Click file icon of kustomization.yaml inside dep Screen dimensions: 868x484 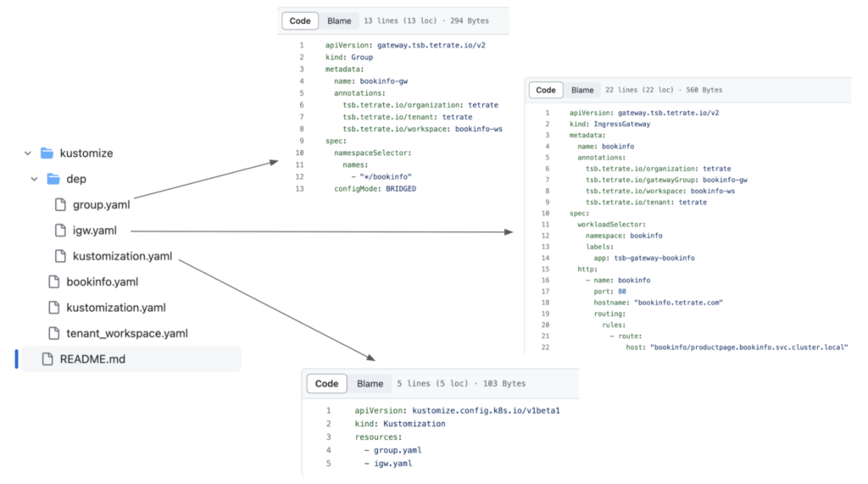click(x=60, y=256)
